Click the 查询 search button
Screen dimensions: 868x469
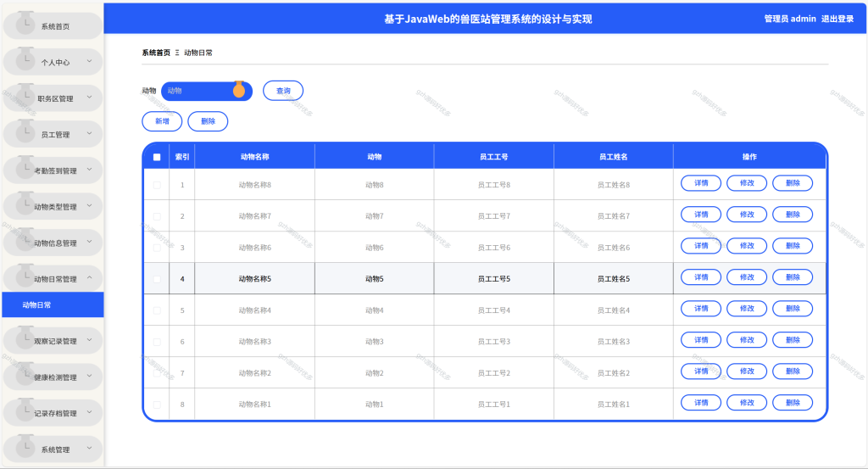pyautogui.click(x=283, y=91)
